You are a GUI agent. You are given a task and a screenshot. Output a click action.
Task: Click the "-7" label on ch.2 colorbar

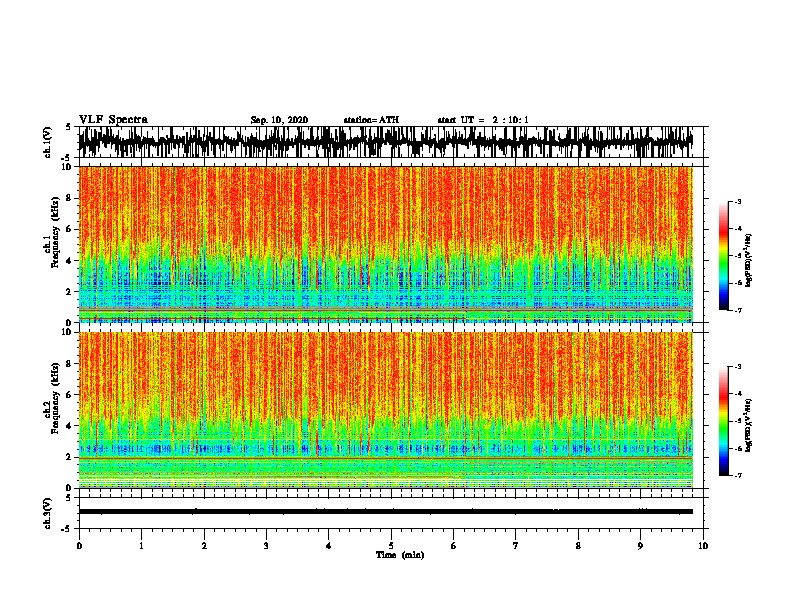click(x=738, y=476)
